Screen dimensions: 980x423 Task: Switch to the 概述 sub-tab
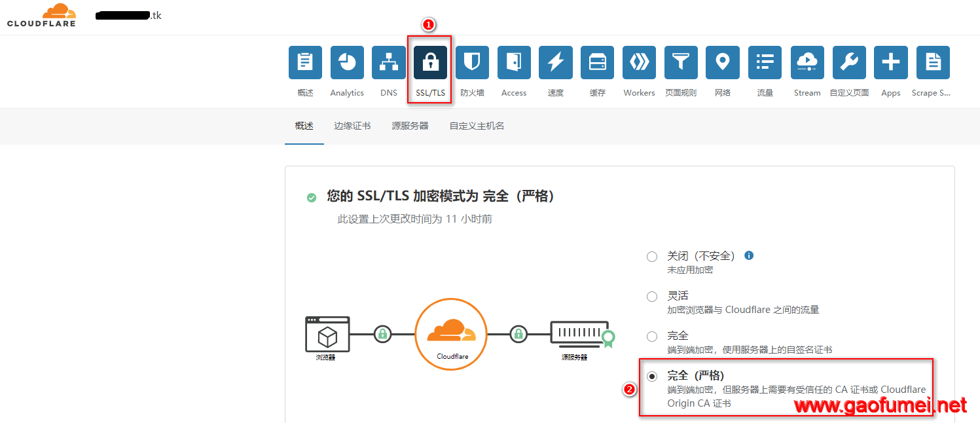pos(304,126)
